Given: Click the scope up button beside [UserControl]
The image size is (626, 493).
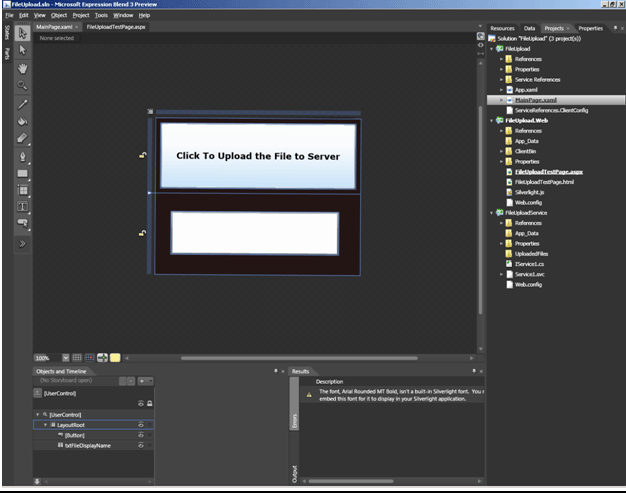Looking at the screenshot, I should click(38, 393).
